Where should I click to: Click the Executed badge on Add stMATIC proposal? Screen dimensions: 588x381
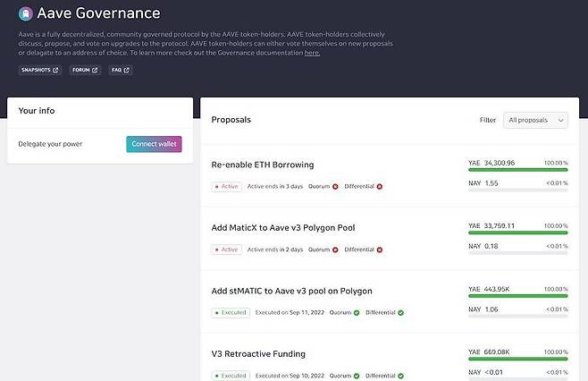click(231, 313)
